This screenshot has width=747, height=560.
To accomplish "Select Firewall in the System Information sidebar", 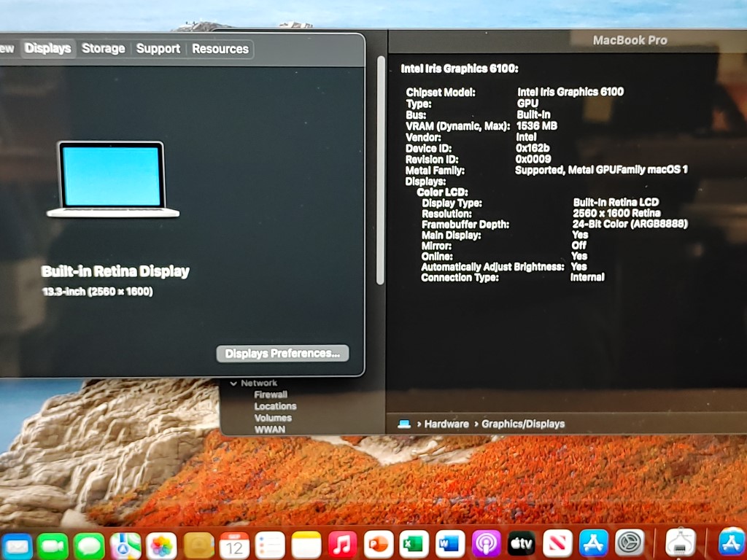I will pyautogui.click(x=271, y=394).
